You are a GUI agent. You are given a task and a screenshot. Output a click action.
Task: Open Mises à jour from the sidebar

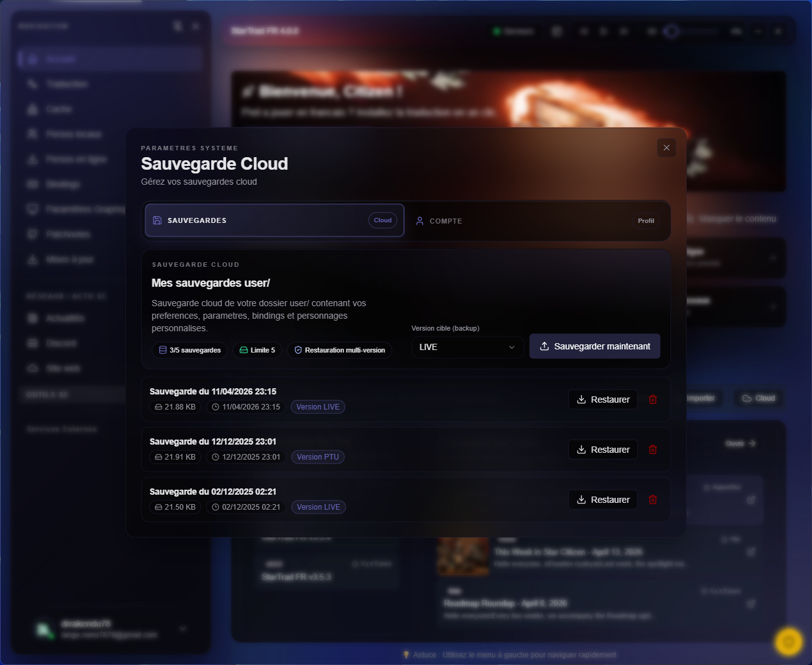69,259
